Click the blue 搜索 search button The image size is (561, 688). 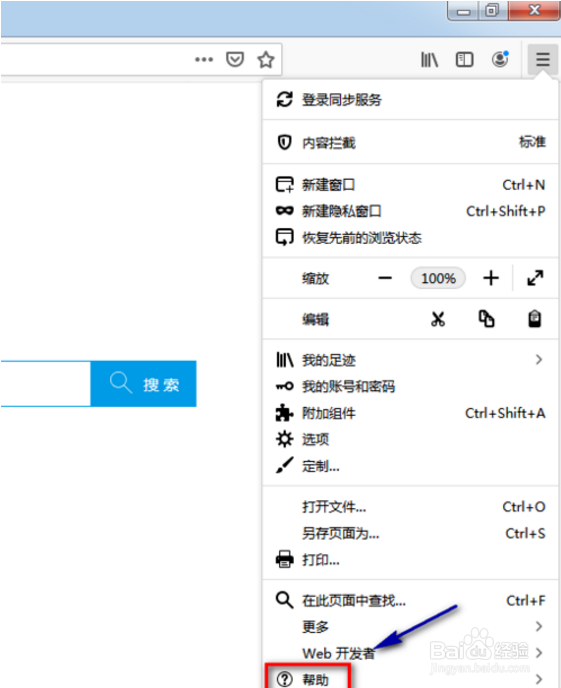(143, 384)
